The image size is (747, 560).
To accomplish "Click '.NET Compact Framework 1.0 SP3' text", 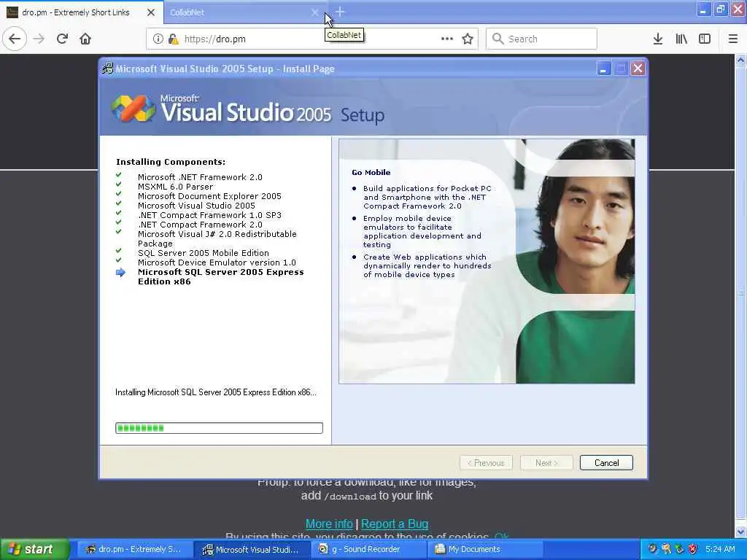I will tap(209, 215).
